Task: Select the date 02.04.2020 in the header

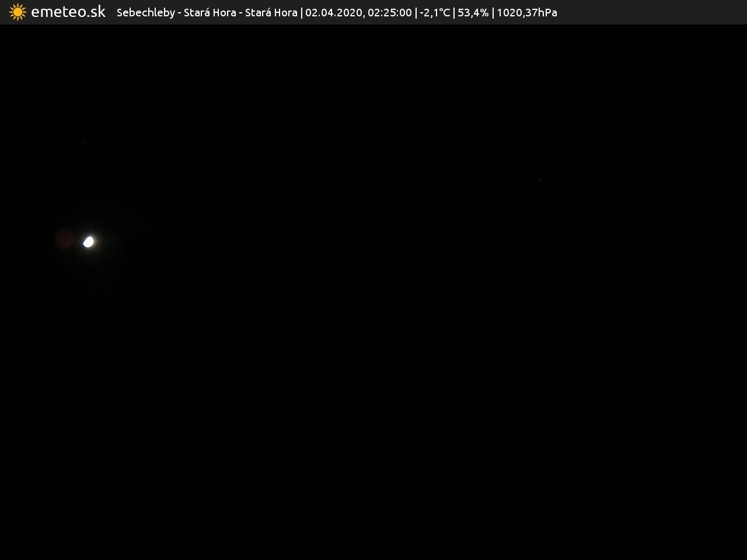Action: click(333, 13)
